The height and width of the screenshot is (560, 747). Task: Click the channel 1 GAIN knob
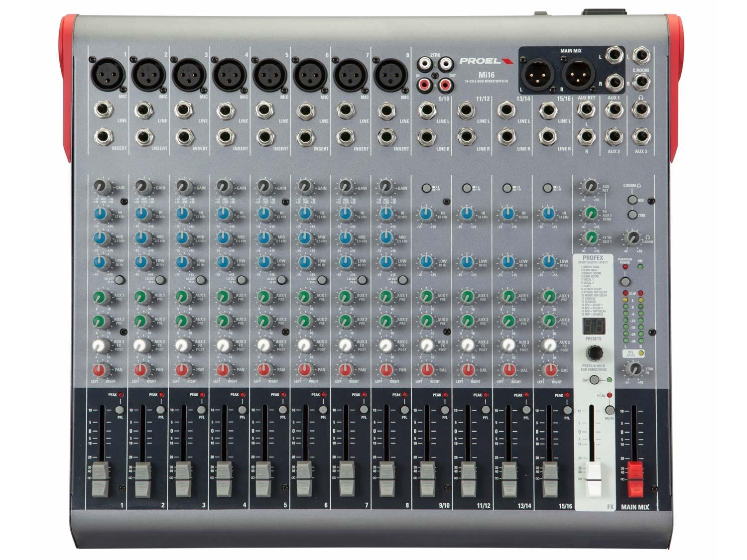click(101, 187)
